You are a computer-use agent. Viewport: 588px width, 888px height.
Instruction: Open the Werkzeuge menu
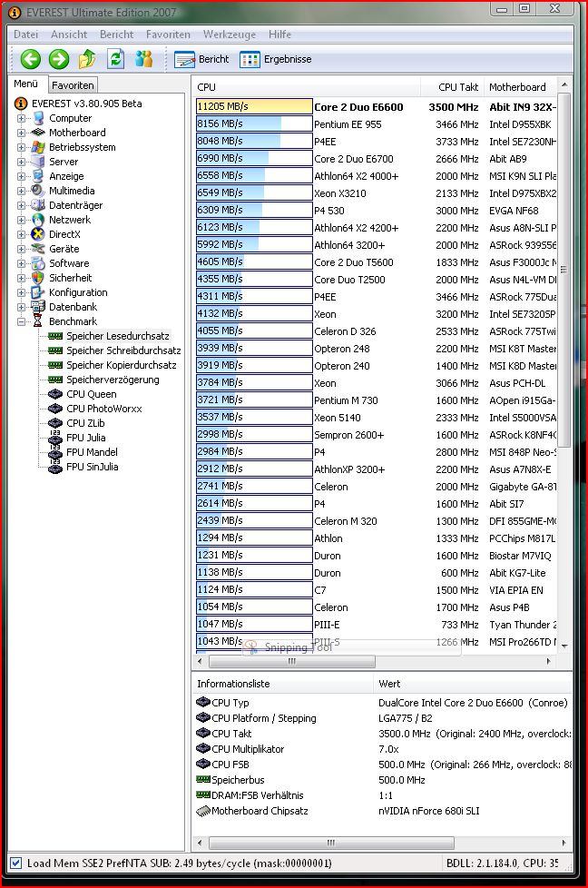pyautogui.click(x=230, y=35)
